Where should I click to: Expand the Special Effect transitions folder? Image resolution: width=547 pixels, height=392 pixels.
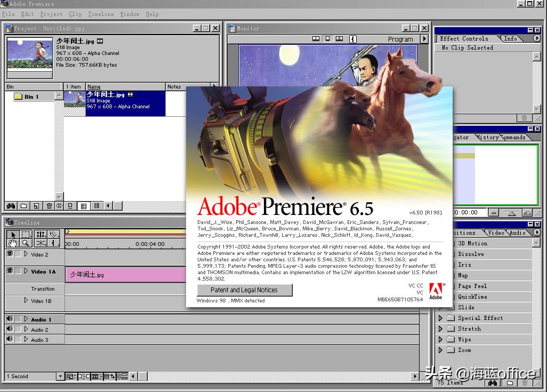(x=440, y=318)
